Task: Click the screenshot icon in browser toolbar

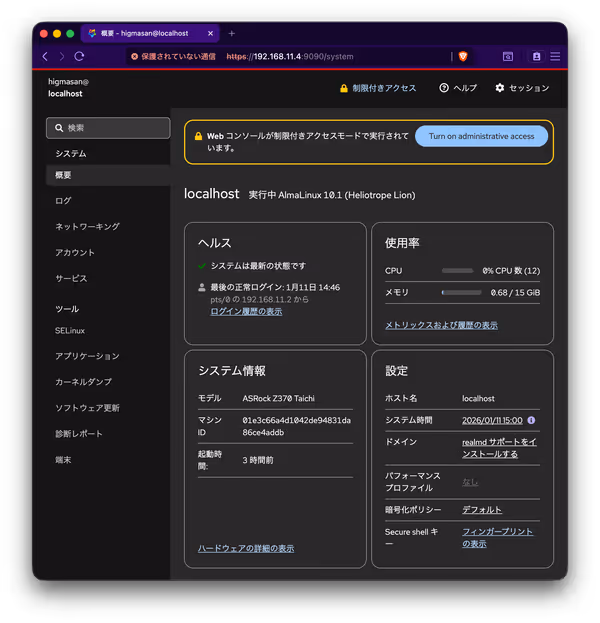Action: click(508, 56)
